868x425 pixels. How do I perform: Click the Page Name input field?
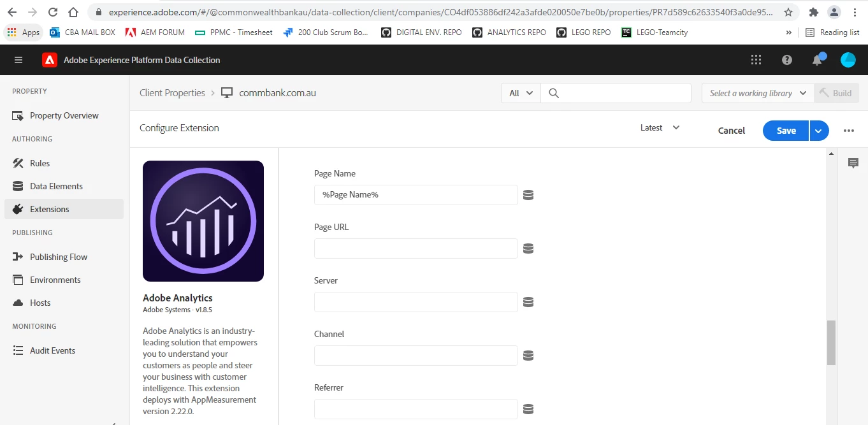point(416,195)
